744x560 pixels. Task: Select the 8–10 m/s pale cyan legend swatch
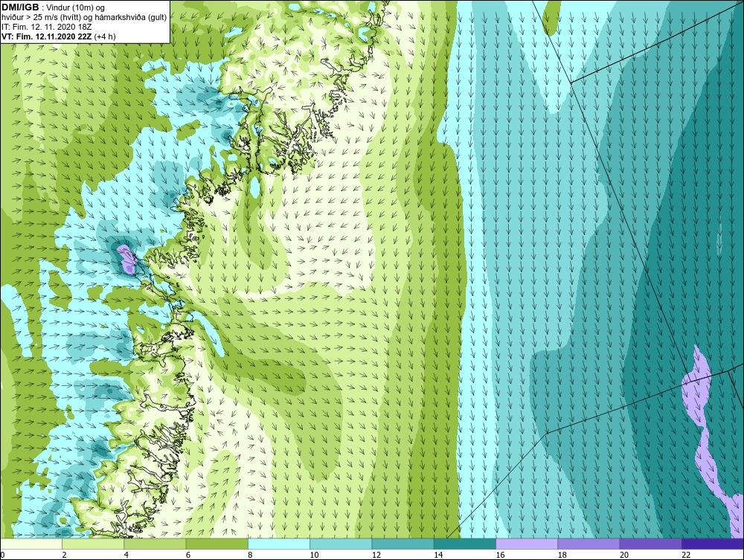tap(279, 544)
